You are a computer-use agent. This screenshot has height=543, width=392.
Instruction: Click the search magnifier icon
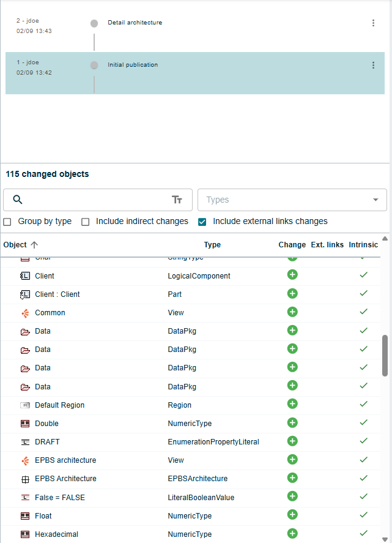18,200
